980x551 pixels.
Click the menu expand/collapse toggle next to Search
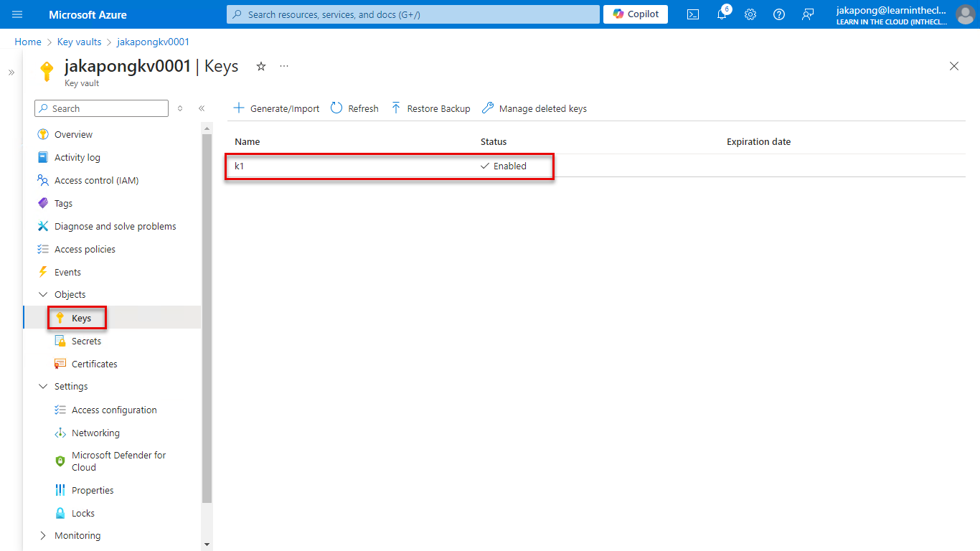180,108
